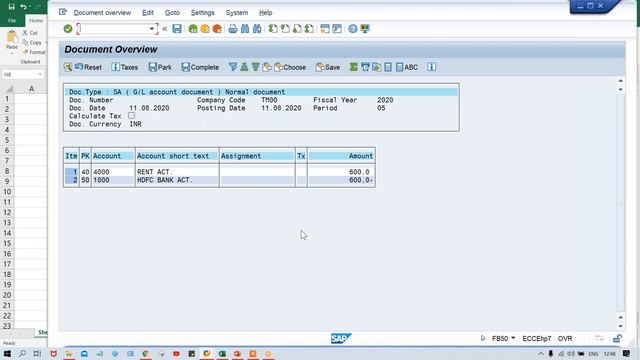Open the Excel Name Box dropdown

(x=40, y=74)
